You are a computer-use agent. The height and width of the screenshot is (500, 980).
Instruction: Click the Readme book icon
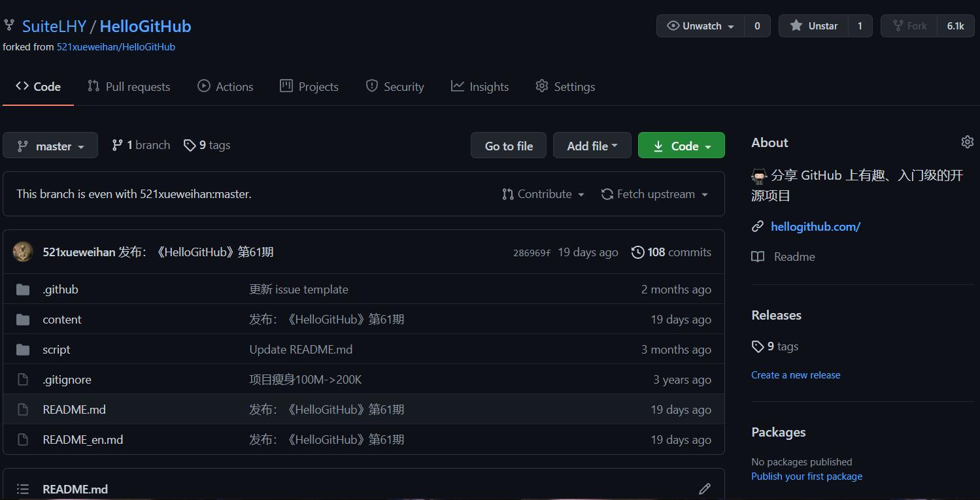click(758, 256)
